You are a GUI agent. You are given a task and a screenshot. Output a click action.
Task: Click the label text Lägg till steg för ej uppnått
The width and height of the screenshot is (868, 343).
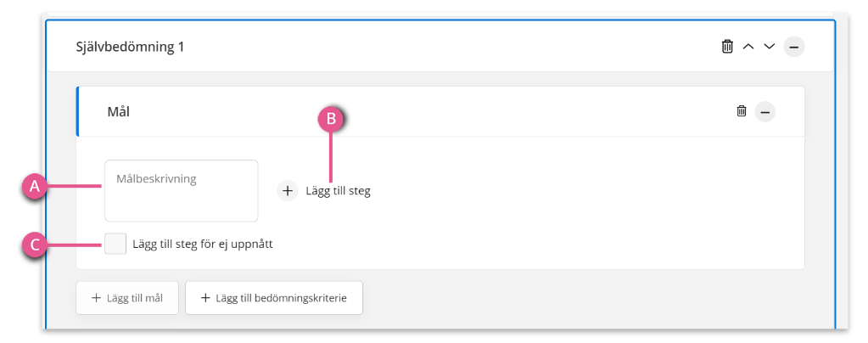(x=203, y=244)
